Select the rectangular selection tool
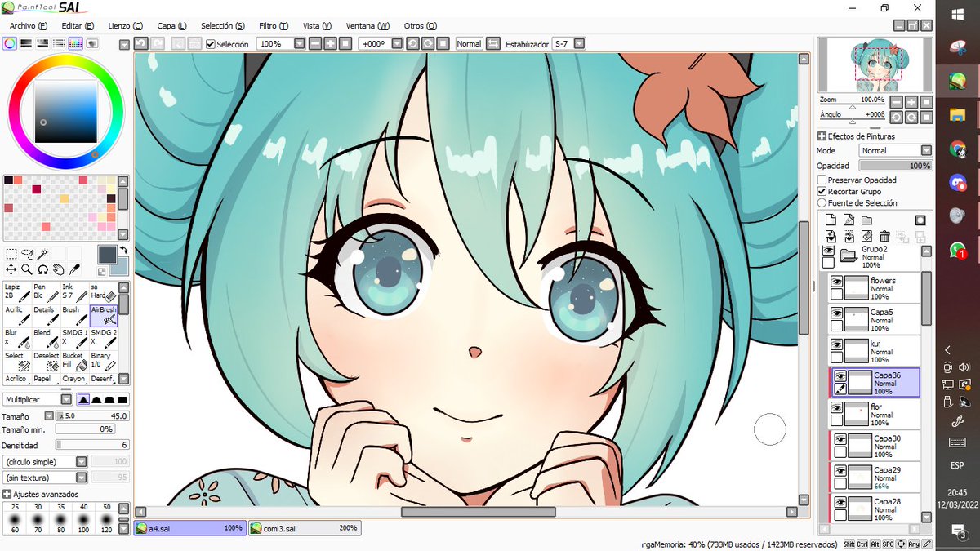This screenshot has width=980, height=551. click(x=11, y=255)
